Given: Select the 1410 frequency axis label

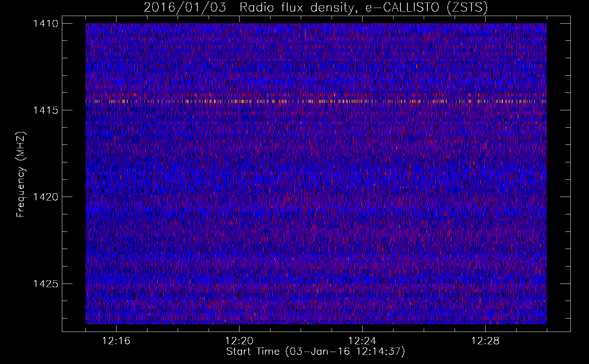Looking at the screenshot, I should tap(46, 24).
